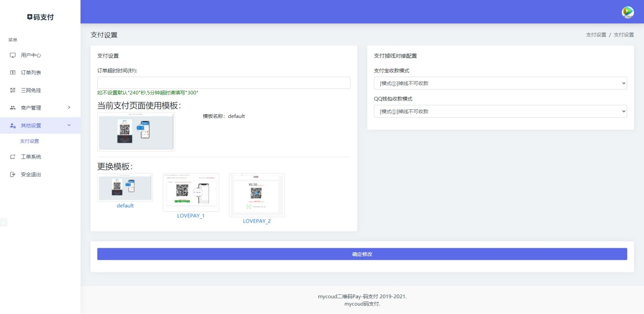Click the LOVEPAY_1 template link

click(191, 216)
